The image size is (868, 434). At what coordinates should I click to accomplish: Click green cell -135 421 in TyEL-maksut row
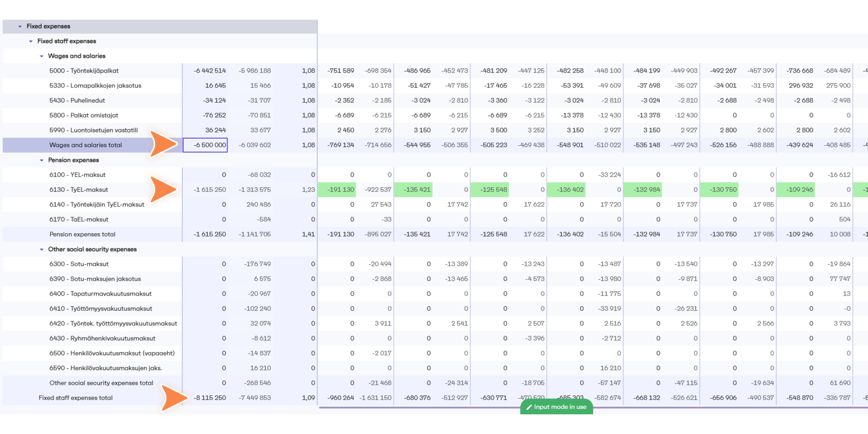[413, 190]
